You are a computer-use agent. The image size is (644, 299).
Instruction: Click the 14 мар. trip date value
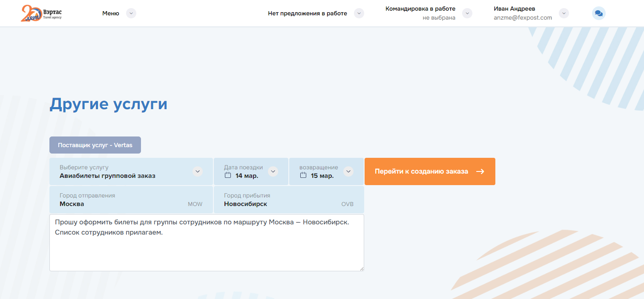click(x=247, y=176)
